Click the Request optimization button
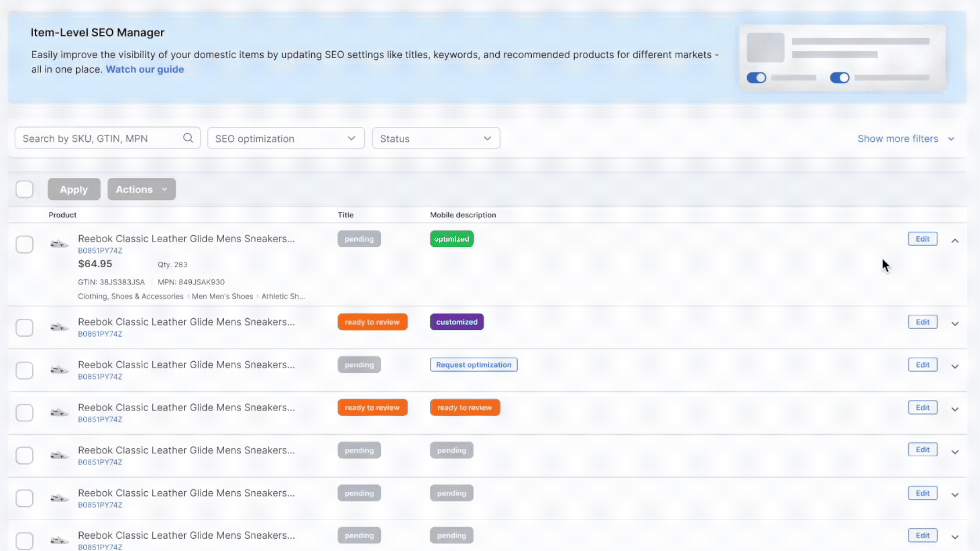Screen dimensions: 980x551 [474, 365]
